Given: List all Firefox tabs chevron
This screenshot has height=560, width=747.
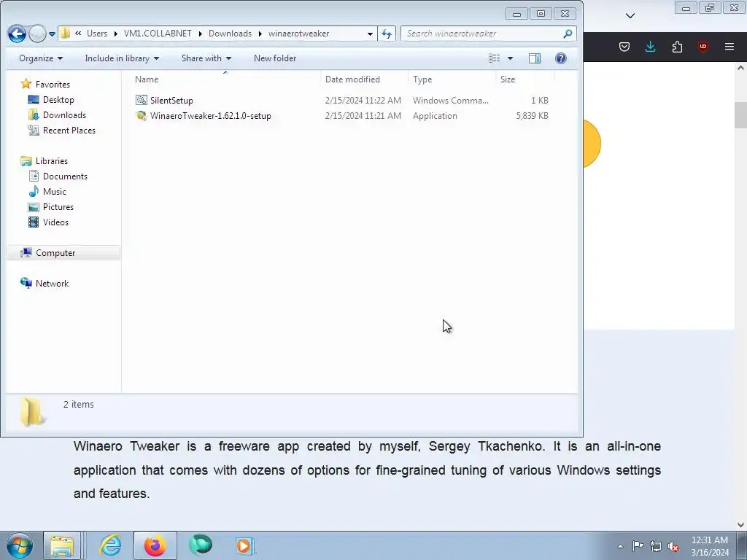Looking at the screenshot, I should (630, 16).
